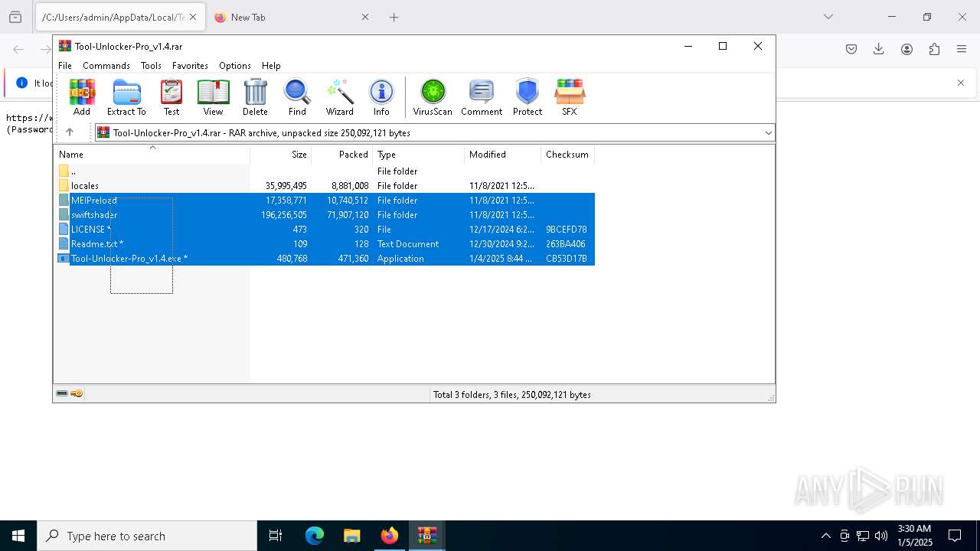Select Tool-Unlocker-Pro_v1.4.exe file row

[326, 259]
